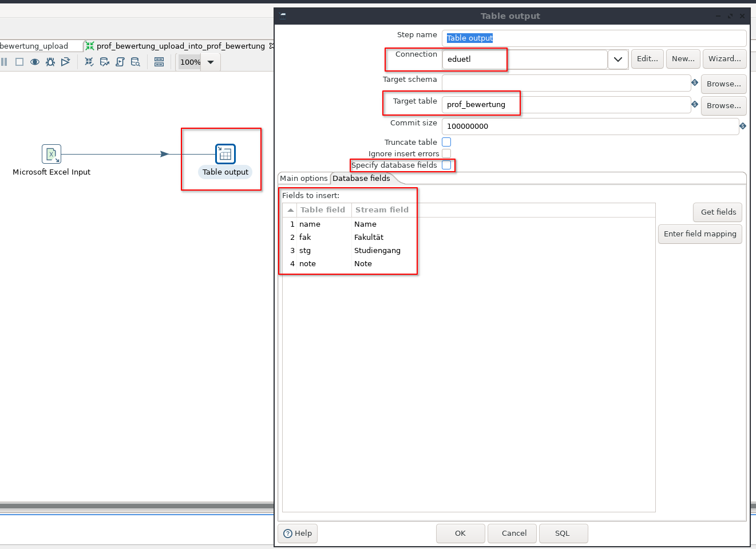Screen dimensions: 756x549
Task: Open the zoom level dropdown arrow
Action: pyautogui.click(x=211, y=62)
